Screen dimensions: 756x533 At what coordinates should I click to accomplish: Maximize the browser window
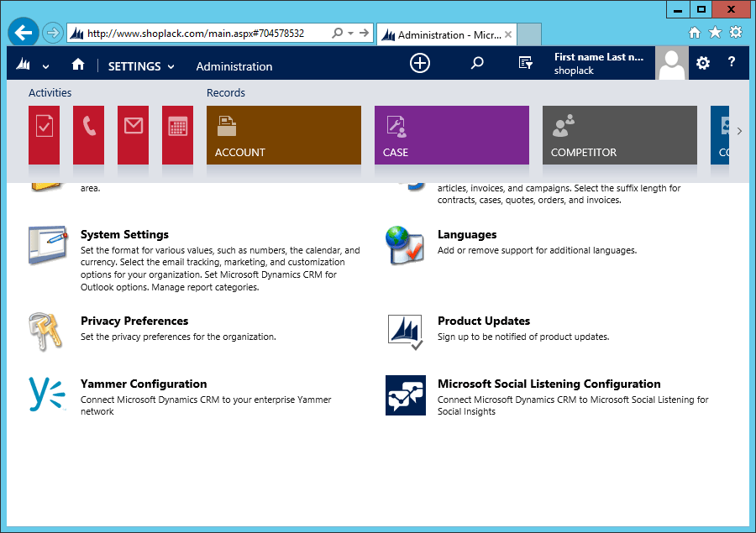pos(701,9)
